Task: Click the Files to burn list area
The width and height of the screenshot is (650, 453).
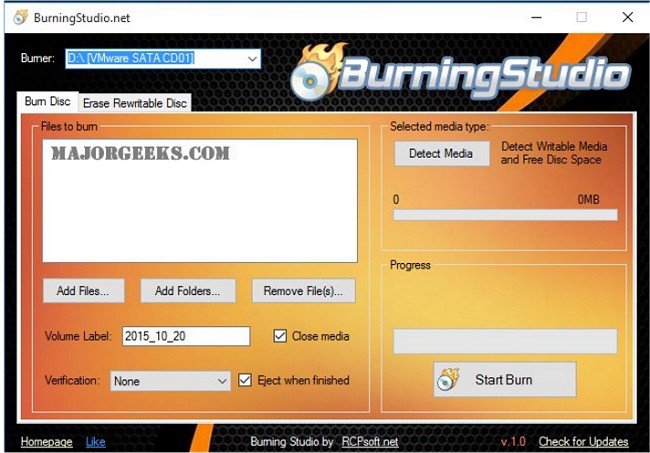Action: (x=200, y=201)
